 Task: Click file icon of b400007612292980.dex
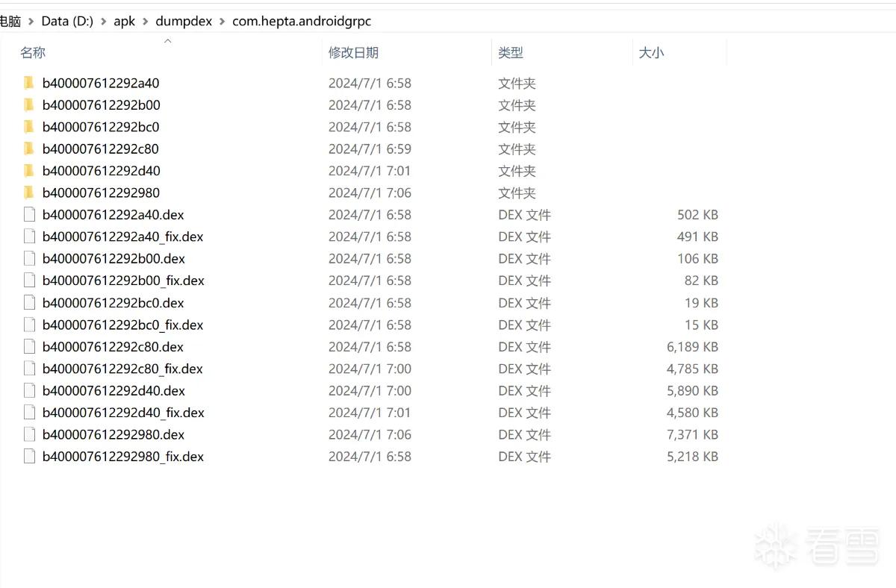29,434
